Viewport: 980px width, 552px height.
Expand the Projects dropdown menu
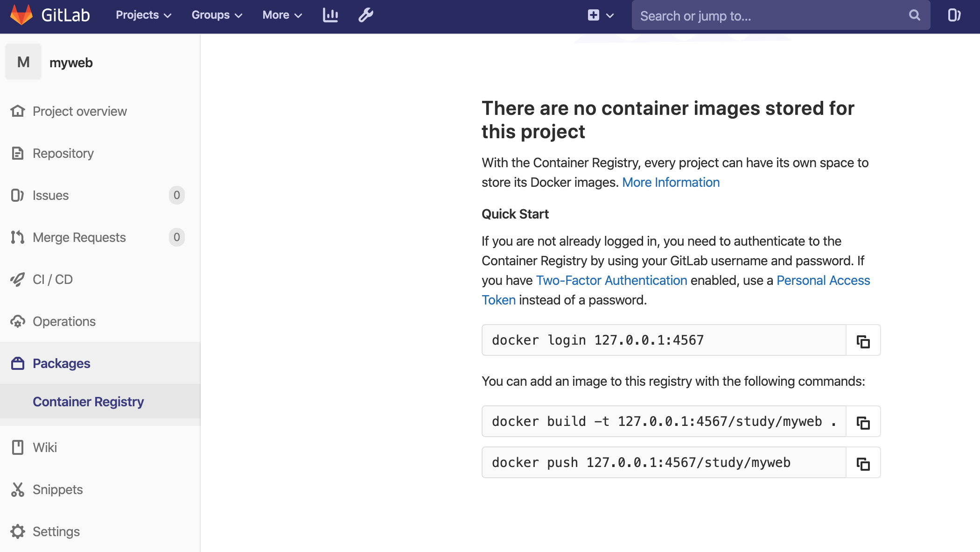[x=143, y=15]
